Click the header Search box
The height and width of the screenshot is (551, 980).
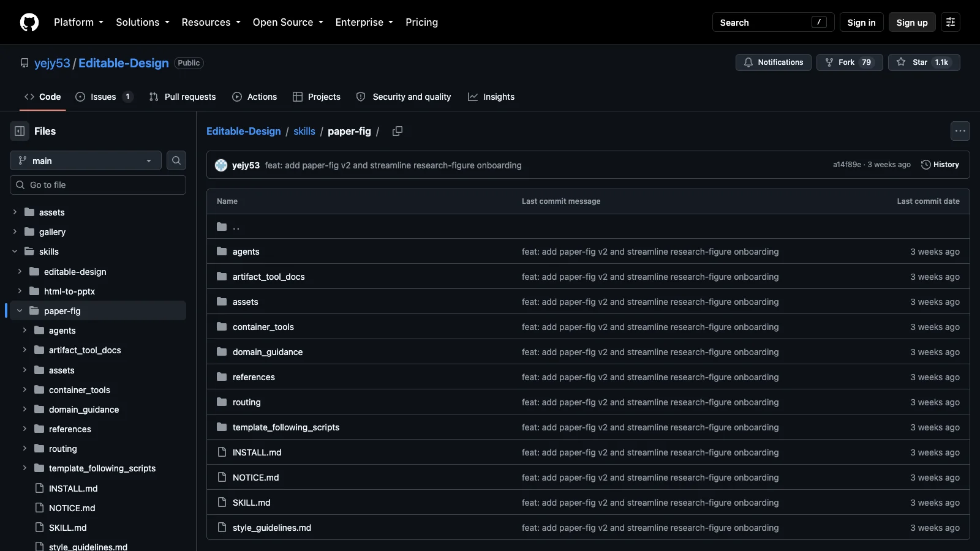pos(773,22)
